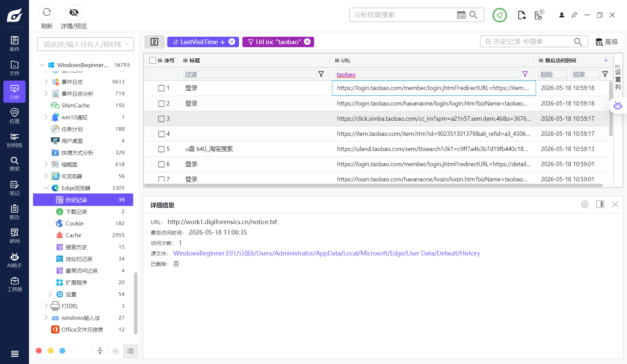The width and height of the screenshot is (627, 364).
Task: Select the 搜索历史 tree item
Action: pyautogui.click(x=83, y=247)
